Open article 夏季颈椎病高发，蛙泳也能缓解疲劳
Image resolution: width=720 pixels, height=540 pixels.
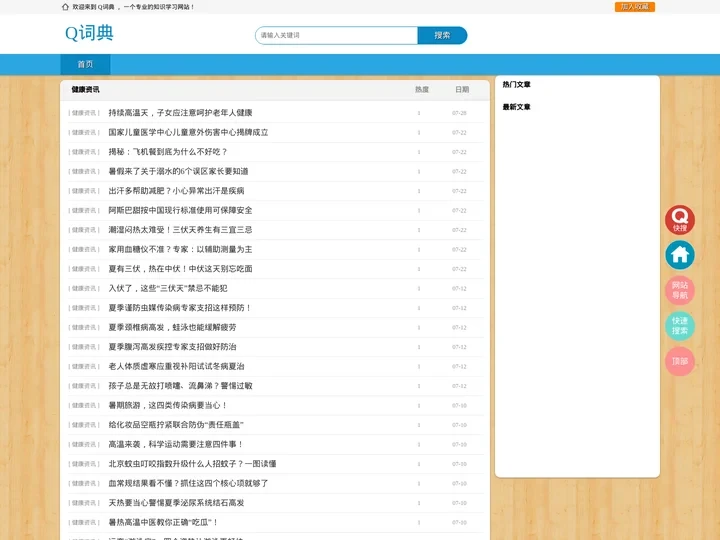point(172,327)
